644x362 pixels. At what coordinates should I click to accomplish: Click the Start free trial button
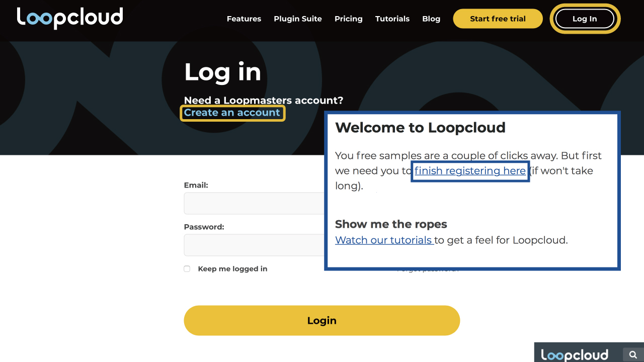point(498,18)
